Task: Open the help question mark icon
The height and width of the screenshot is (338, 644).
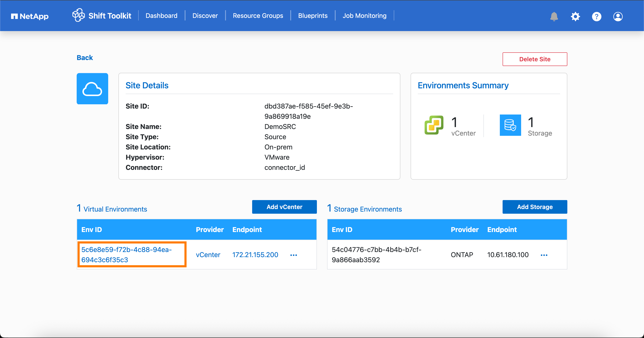Action: (597, 16)
